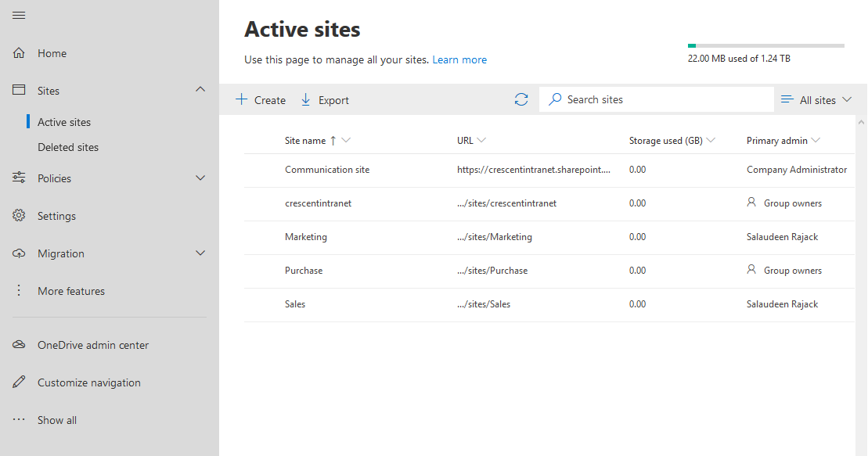868x456 pixels.
Task: Click the Export button
Action: (324, 99)
